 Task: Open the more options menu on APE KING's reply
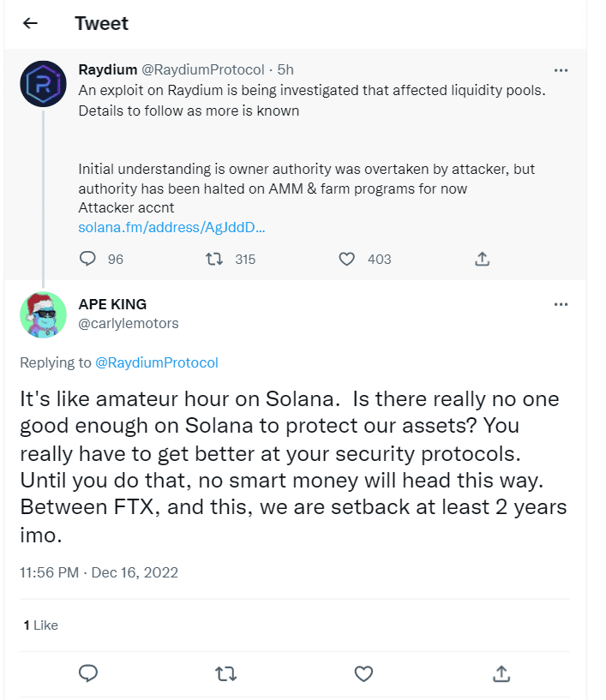(x=561, y=304)
